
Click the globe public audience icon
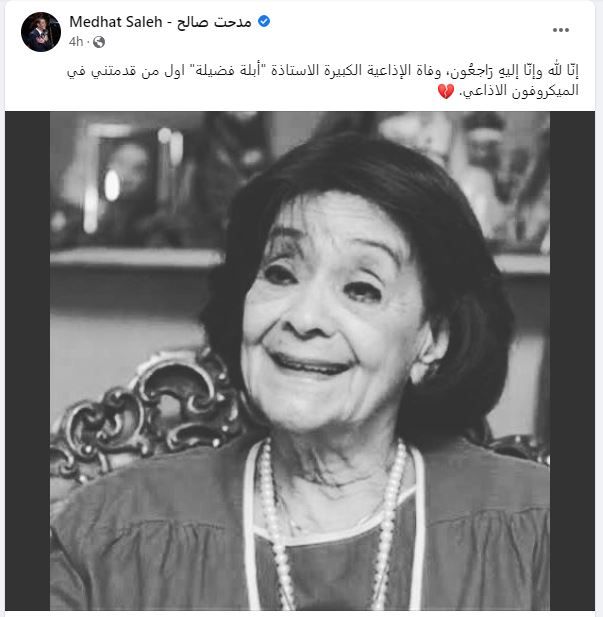(x=99, y=42)
